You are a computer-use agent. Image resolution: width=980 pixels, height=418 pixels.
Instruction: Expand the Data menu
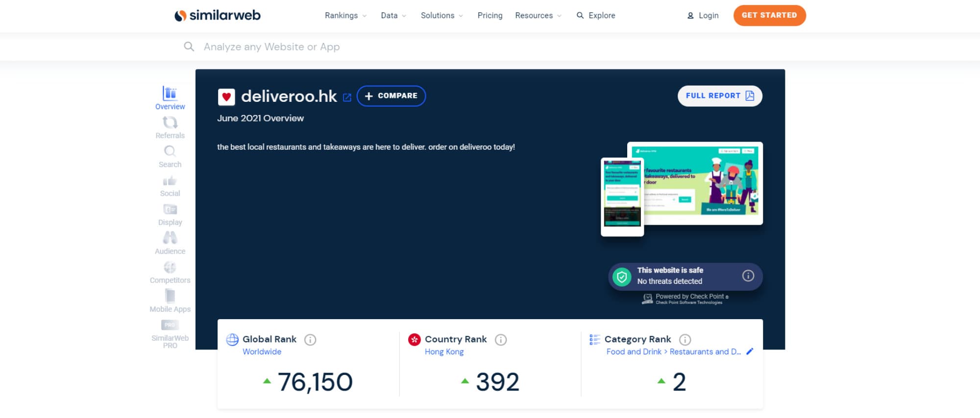click(x=393, y=15)
